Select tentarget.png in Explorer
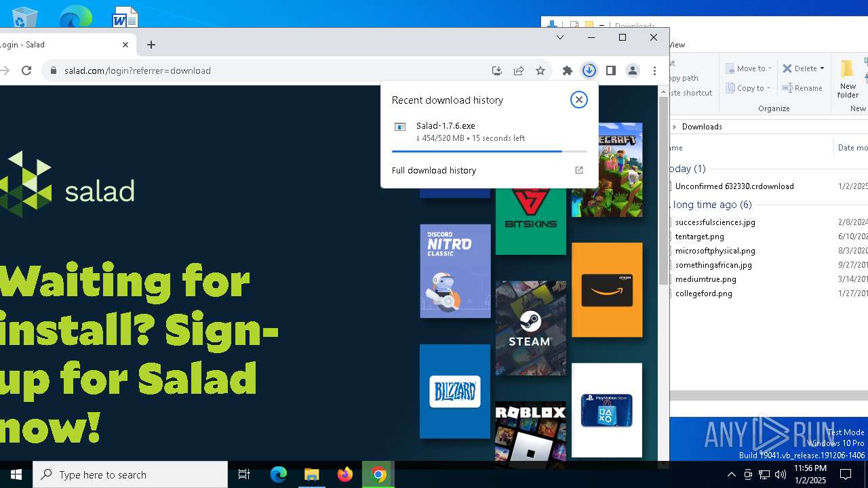The width and height of the screenshot is (868, 488). point(699,237)
